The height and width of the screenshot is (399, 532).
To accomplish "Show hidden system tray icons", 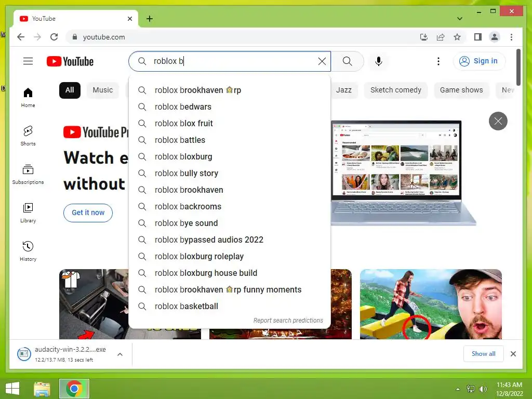I will tap(458, 389).
